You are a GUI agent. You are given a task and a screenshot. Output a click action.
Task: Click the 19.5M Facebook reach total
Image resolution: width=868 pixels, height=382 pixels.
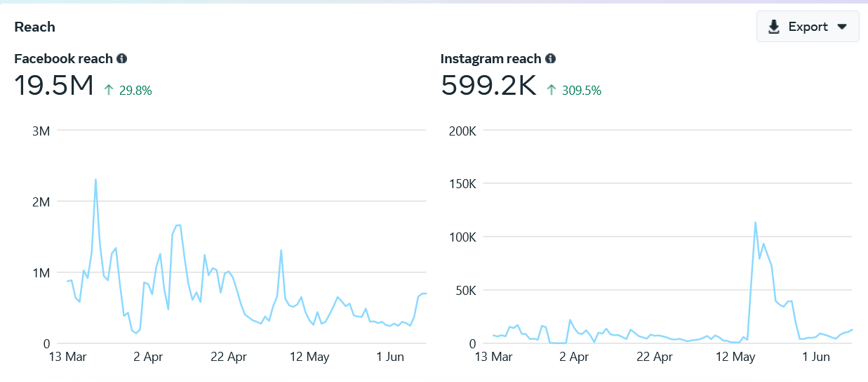(54, 86)
